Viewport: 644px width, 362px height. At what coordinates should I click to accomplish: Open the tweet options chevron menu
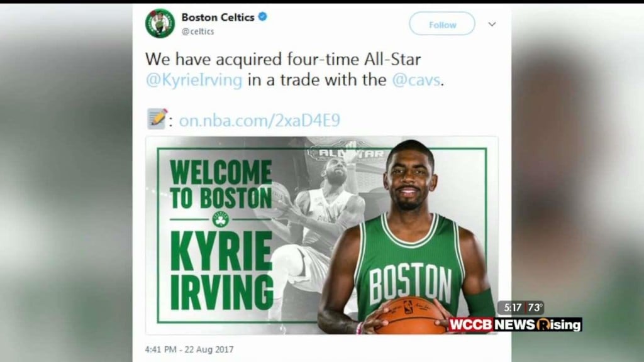tap(492, 25)
